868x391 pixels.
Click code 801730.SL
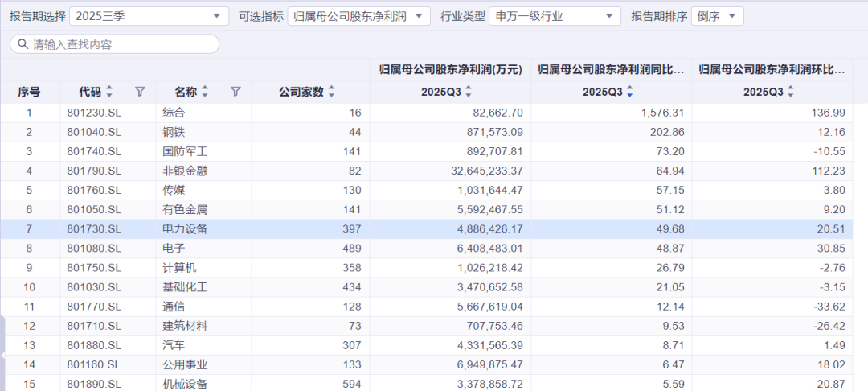[x=93, y=229]
